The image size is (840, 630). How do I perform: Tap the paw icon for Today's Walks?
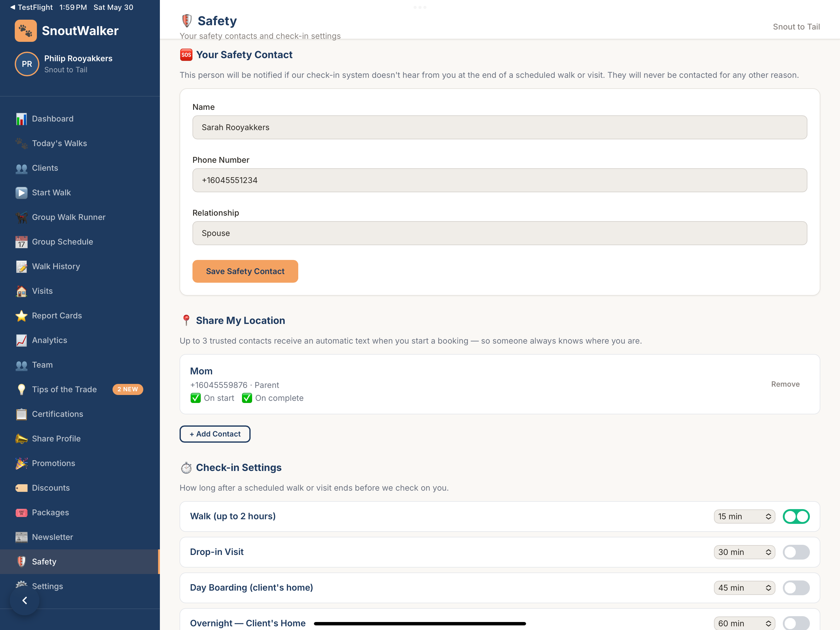pyautogui.click(x=21, y=144)
